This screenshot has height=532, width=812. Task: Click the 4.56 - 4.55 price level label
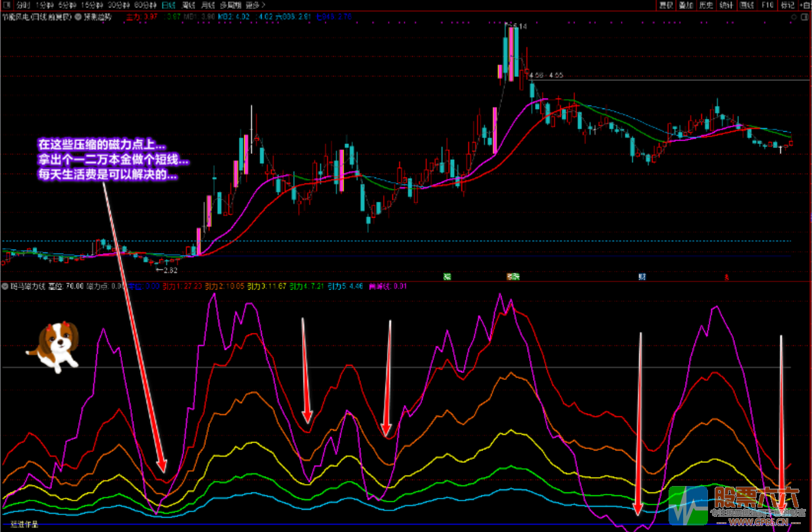pyautogui.click(x=546, y=76)
